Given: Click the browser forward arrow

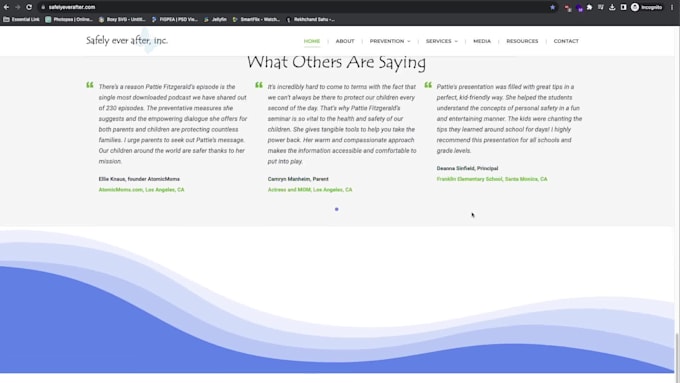Looking at the screenshot, I should coord(18,7).
